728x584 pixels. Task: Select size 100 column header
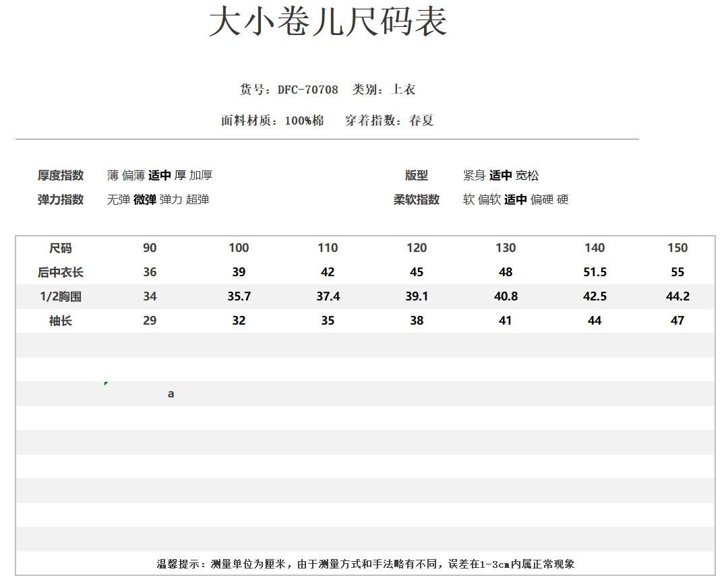[x=239, y=248]
